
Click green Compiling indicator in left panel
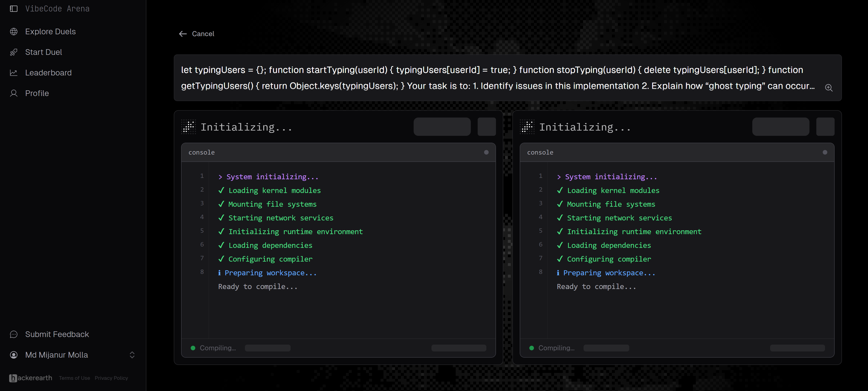[x=193, y=348]
